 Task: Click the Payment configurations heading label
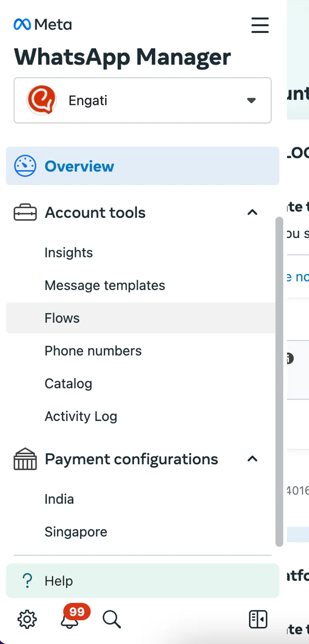pyautogui.click(x=131, y=459)
